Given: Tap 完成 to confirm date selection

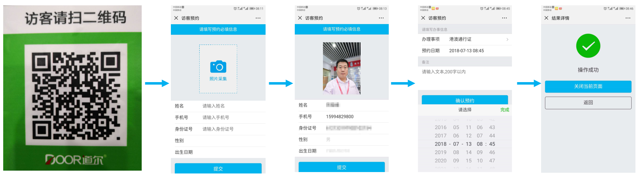Looking at the screenshot, I should pyautogui.click(x=504, y=110).
